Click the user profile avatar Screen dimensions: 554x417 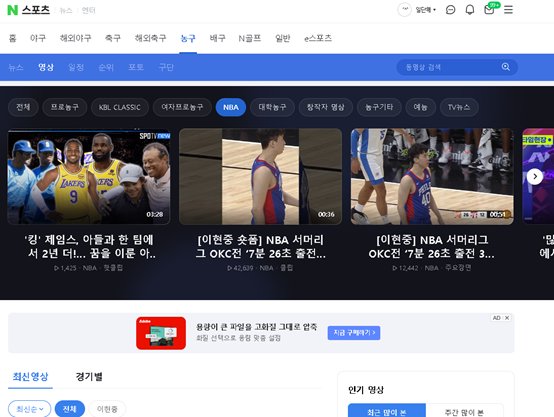coord(405,10)
